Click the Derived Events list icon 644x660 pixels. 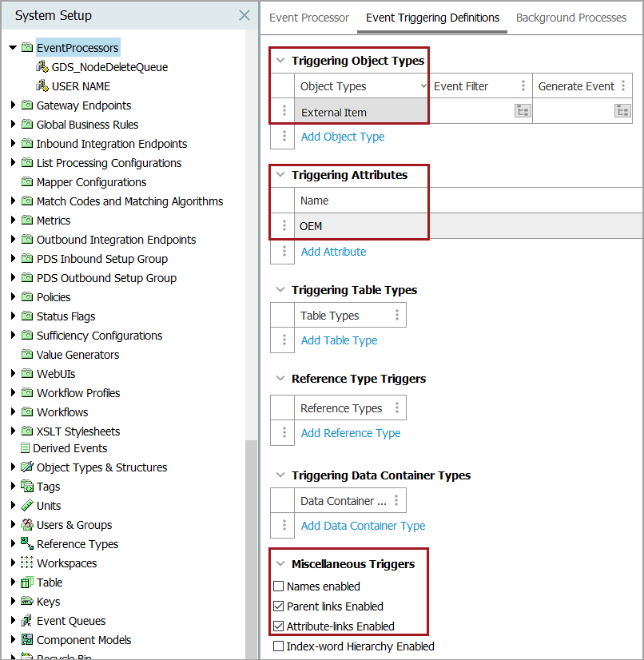26,448
